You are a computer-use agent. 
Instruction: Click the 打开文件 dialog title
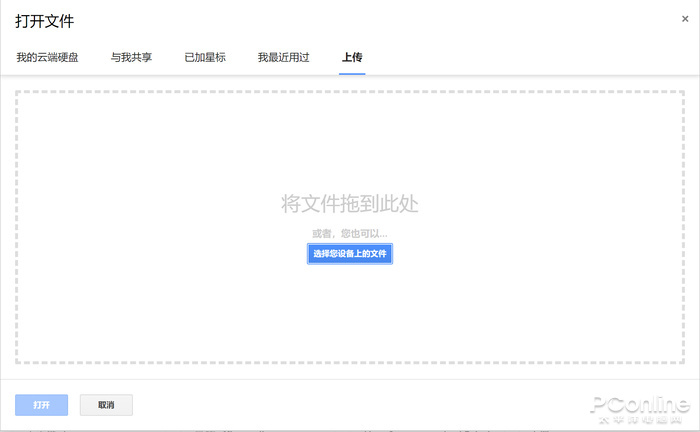coord(44,20)
